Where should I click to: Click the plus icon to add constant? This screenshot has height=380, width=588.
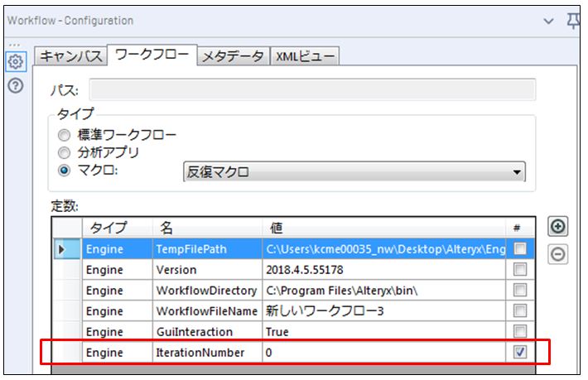tap(558, 227)
